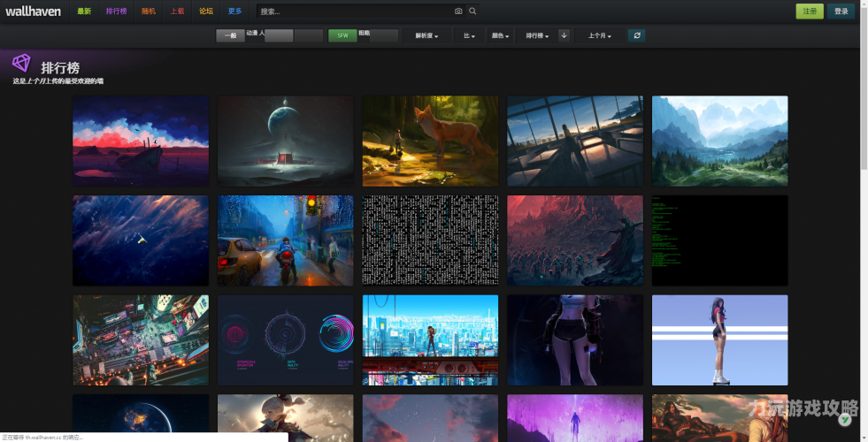The width and height of the screenshot is (868, 442).
Task: Open the pink cloudy night sky wallpaper
Action: pos(430,417)
